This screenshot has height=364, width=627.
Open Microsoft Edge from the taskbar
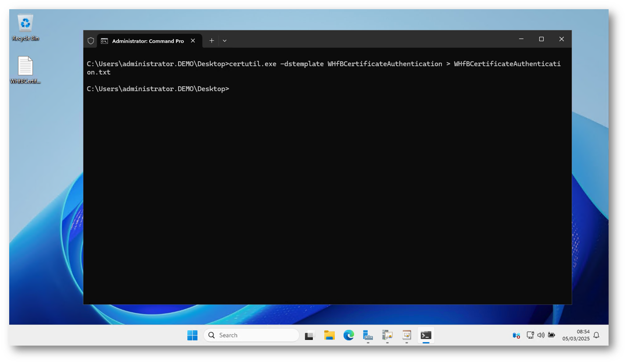(349, 335)
